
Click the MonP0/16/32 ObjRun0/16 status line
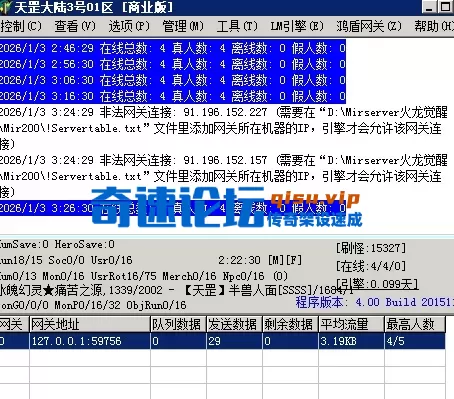coord(120,305)
